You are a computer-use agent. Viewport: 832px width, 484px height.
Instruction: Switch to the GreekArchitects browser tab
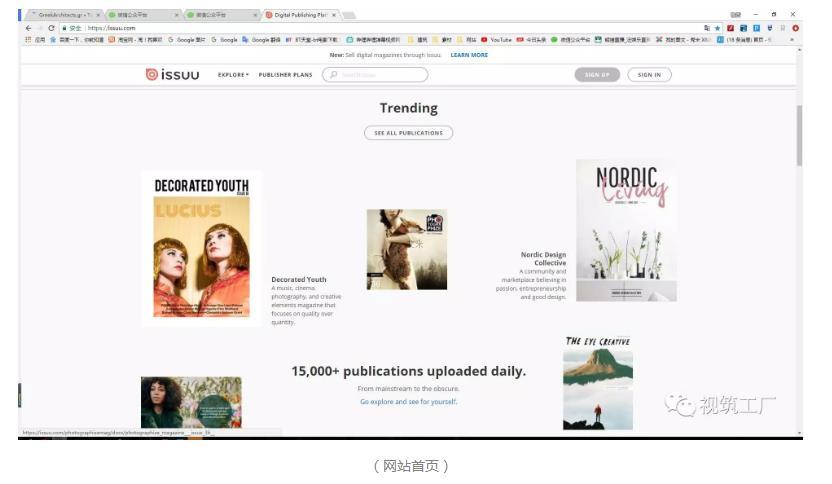click(63, 15)
